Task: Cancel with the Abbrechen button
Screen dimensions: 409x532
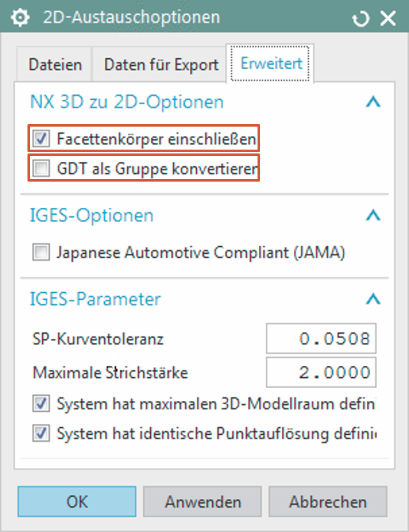Action: 328,502
